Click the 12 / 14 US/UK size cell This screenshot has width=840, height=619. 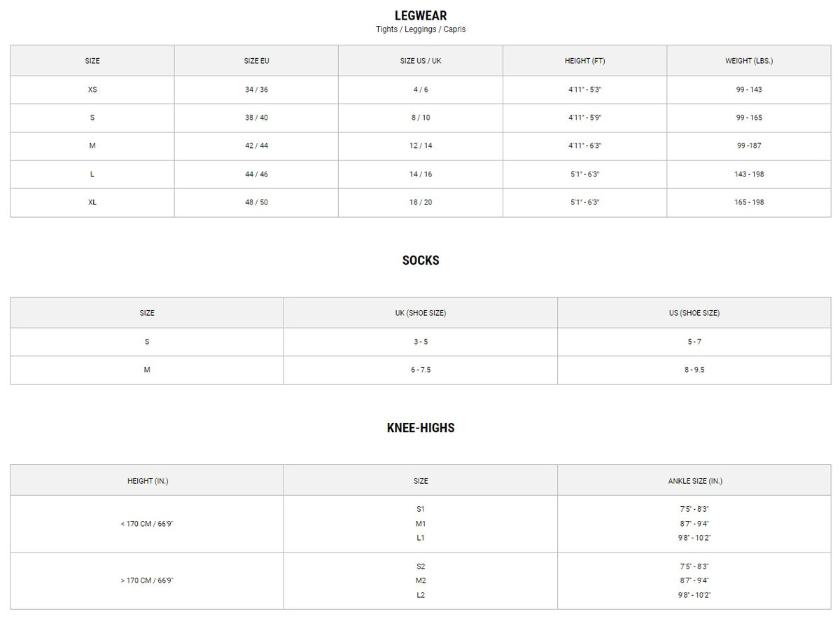point(421,146)
